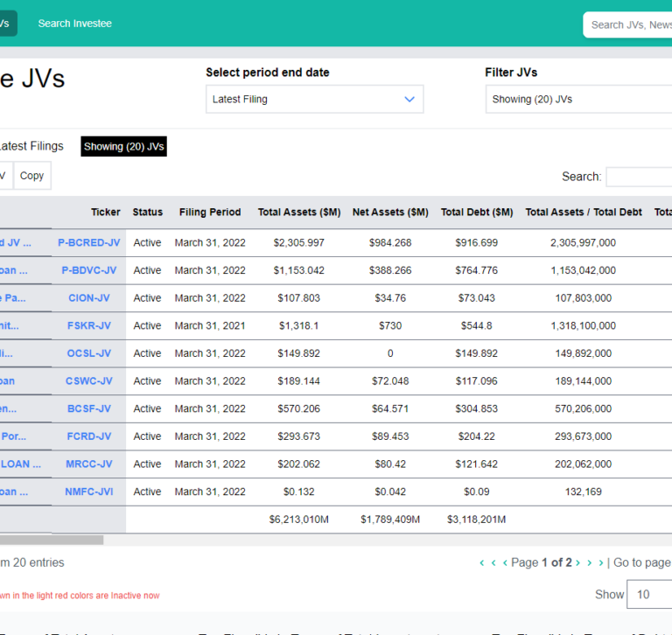Click last-page chevron beside 'Go to page'
The width and height of the screenshot is (672, 635).
pos(601,562)
